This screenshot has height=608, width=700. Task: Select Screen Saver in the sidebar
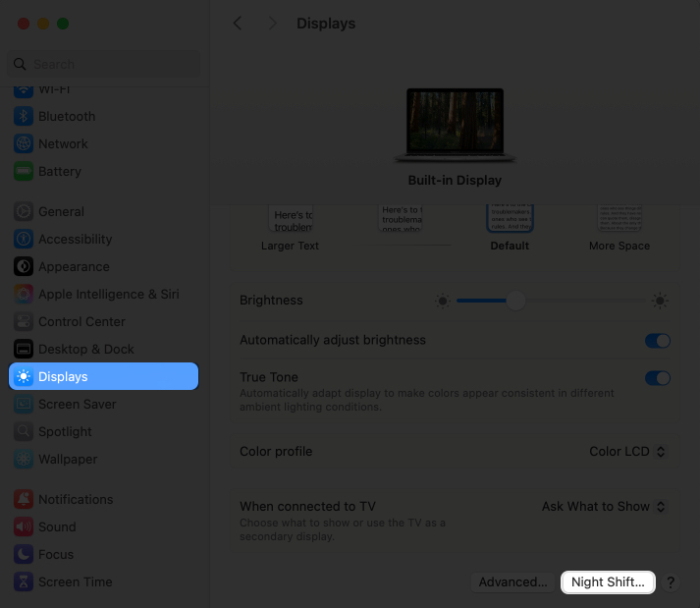(103, 404)
